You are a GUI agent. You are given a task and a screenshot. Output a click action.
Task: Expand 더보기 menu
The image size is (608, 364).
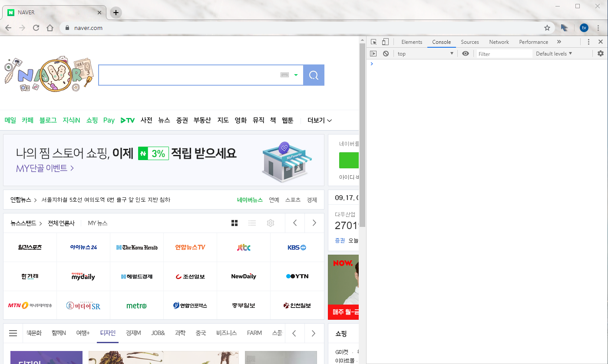click(x=320, y=120)
